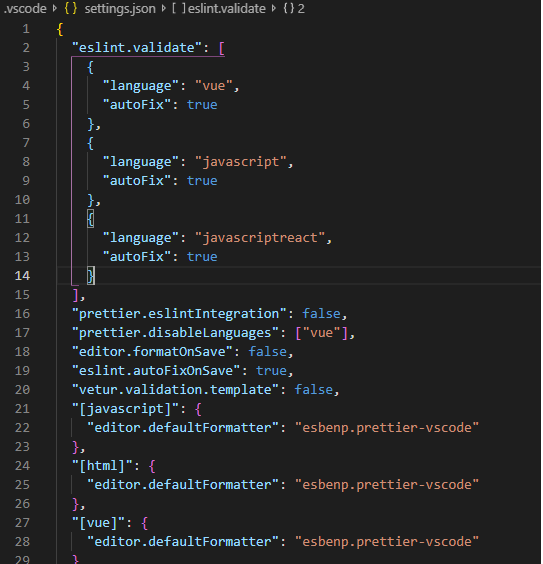Click "editor.defaultFormatter" key on line 25
The image size is (543, 564).
click(183, 485)
